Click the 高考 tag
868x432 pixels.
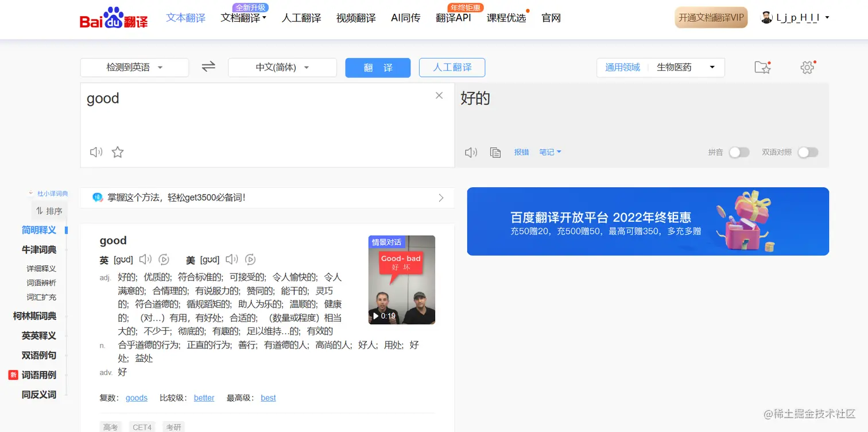pos(110,427)
